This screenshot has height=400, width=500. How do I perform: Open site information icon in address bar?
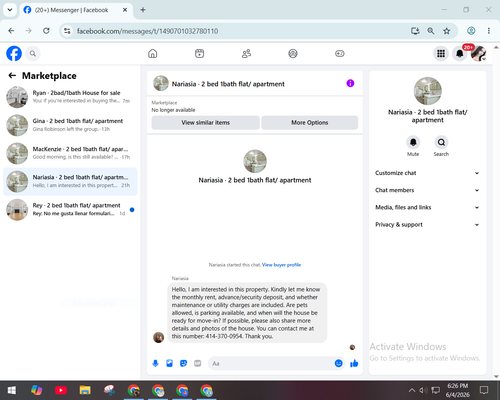pos(67,31)
